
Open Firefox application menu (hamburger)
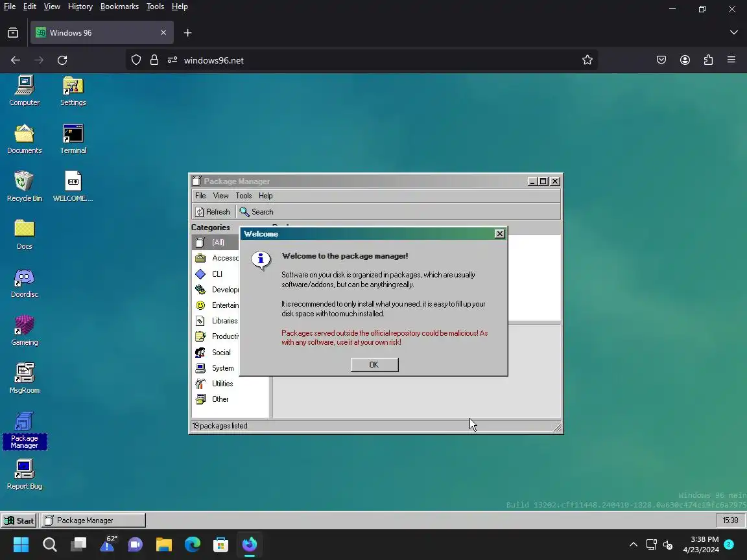coord(731,60)
